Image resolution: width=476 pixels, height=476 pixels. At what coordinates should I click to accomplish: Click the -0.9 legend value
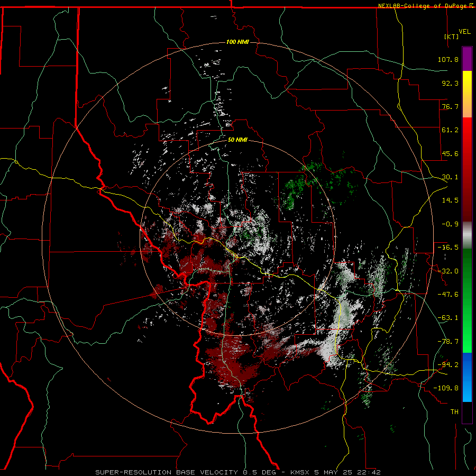click(x=450, y=224)
